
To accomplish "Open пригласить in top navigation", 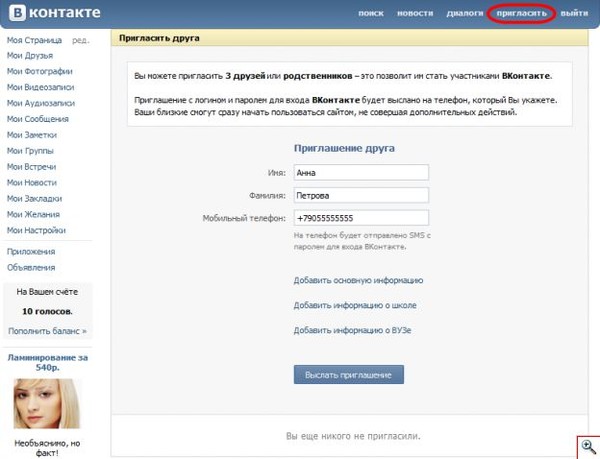I will tap(522, 13).
